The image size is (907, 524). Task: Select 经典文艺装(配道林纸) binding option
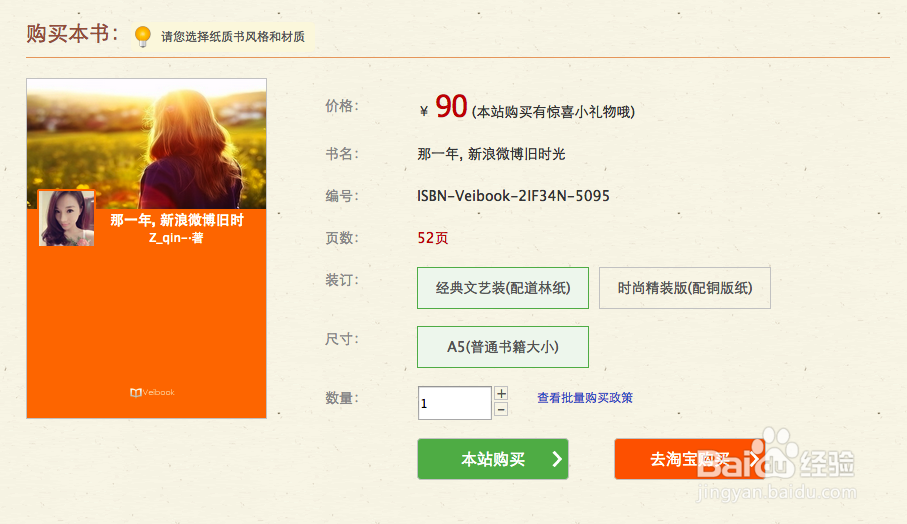click(503, 288)
